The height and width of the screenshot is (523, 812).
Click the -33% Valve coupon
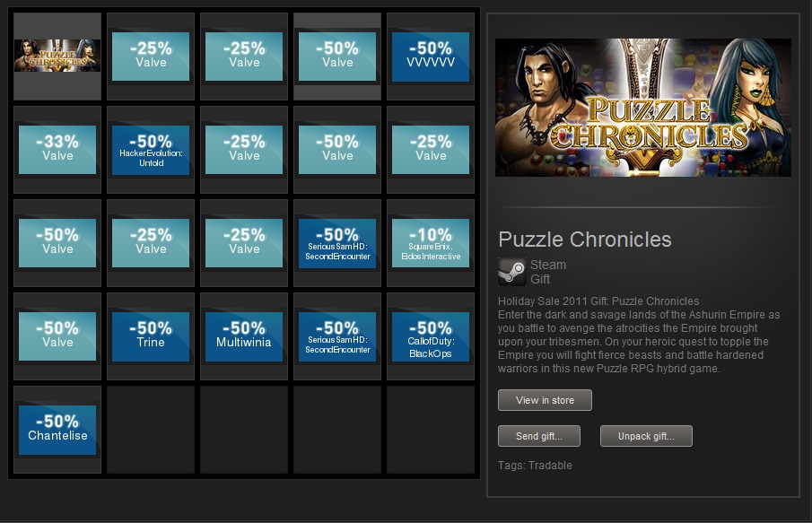(x=57, y=149)
